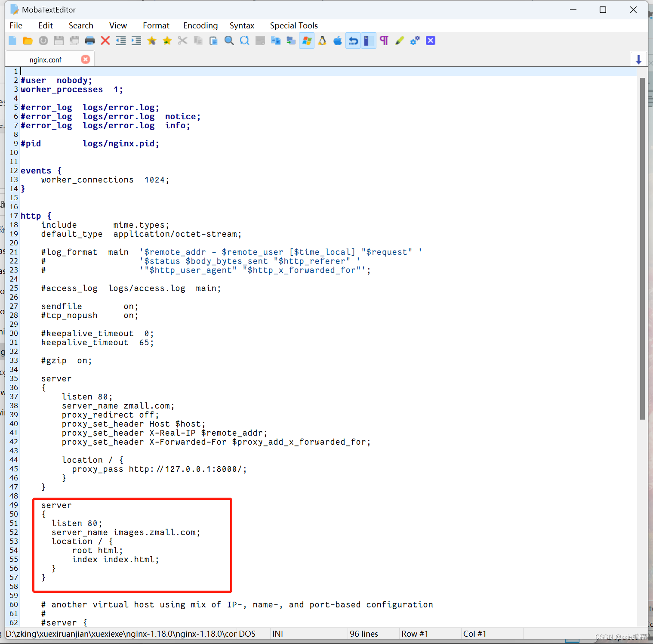This screenshot has width=653, height=644.
Task: Click the 'events {' line
Action: pyautogui.click(x=41, y=171)
